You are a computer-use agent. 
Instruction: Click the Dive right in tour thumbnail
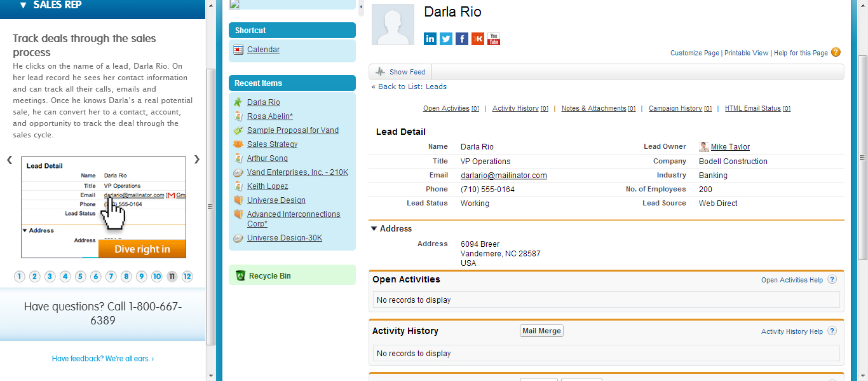click(142, 249)
